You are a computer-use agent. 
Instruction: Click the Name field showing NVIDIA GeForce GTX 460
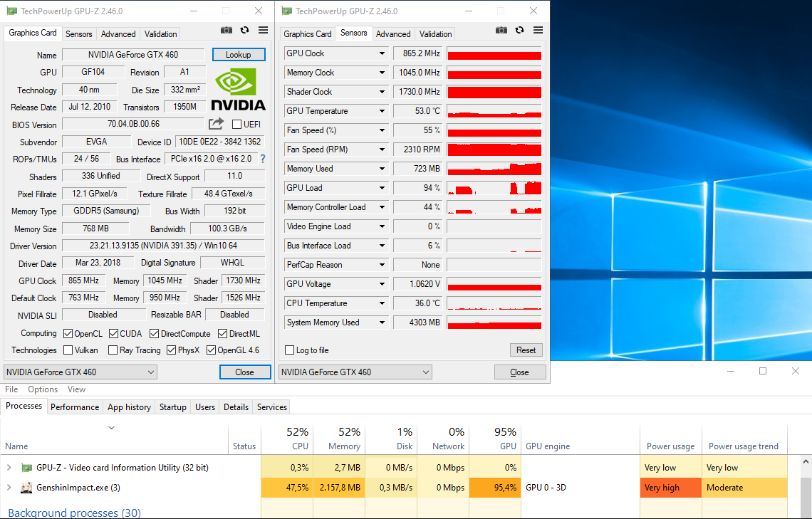133,55
